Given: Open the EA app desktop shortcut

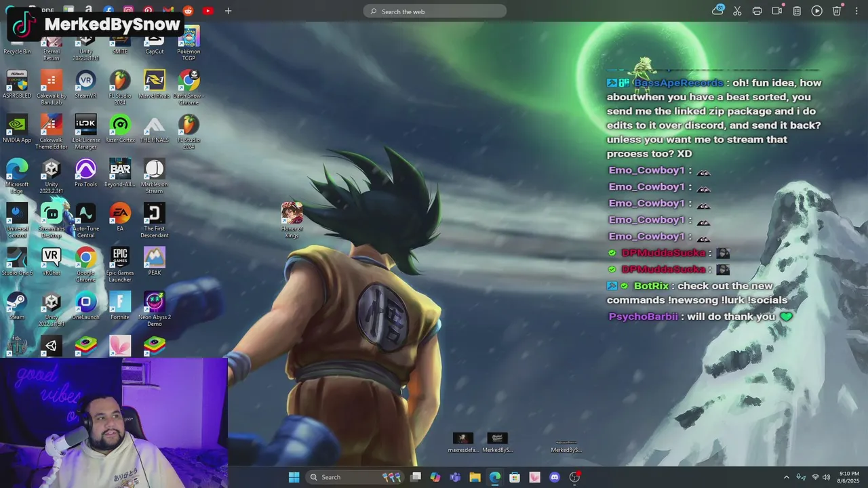Looking at the screenshot, I should [x=120, y=217].
